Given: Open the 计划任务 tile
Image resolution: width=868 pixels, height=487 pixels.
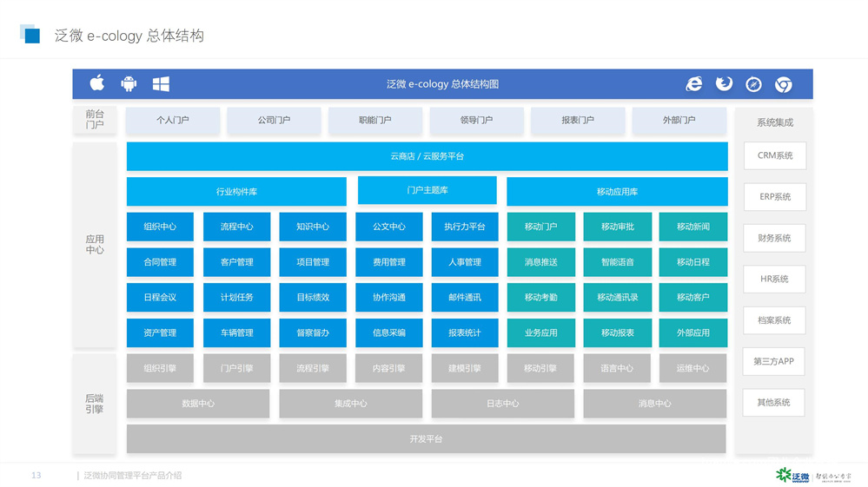Looking at the screenshot, I should pyautogui.click(x=237, y=298).
